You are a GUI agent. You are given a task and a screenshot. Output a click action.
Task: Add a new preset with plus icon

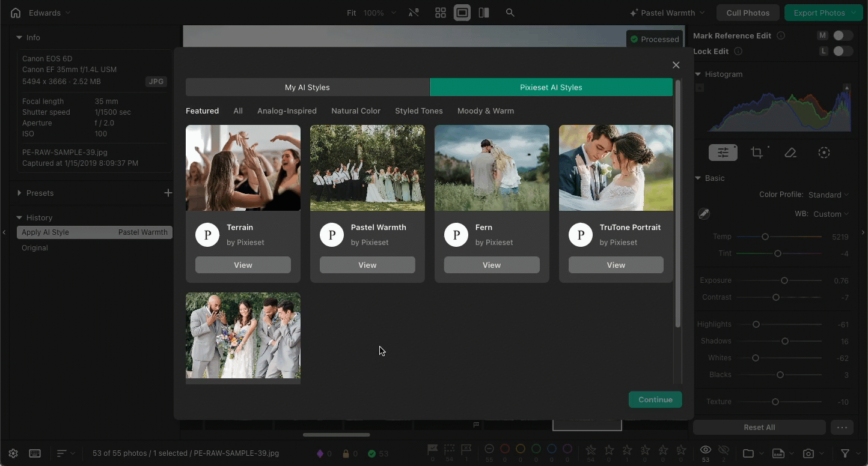click(168, 193)
